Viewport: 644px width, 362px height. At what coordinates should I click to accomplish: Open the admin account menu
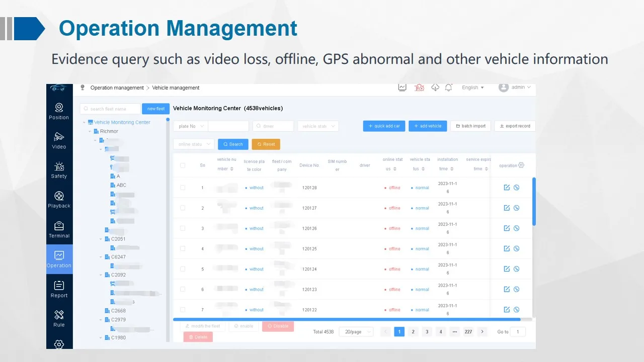515,87
